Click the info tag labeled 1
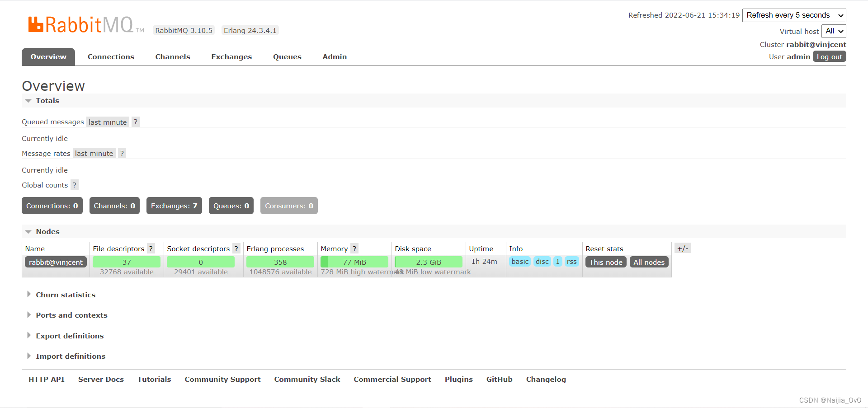The height and width of the screenshot is (408, 868). 558,262
